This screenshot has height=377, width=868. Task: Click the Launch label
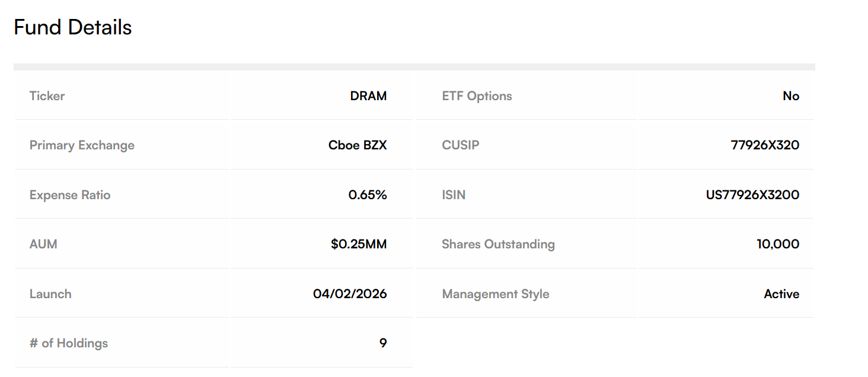(x=50, y=294)
